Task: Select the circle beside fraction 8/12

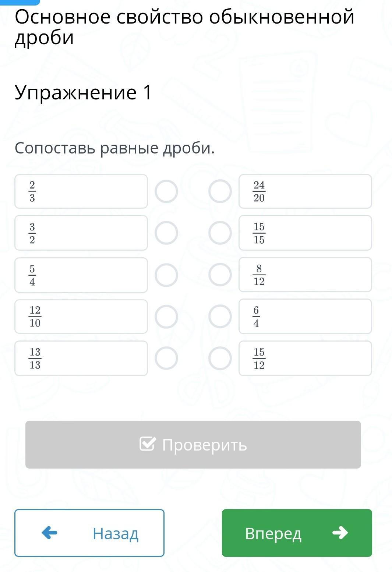Action: tap(220, 275)
